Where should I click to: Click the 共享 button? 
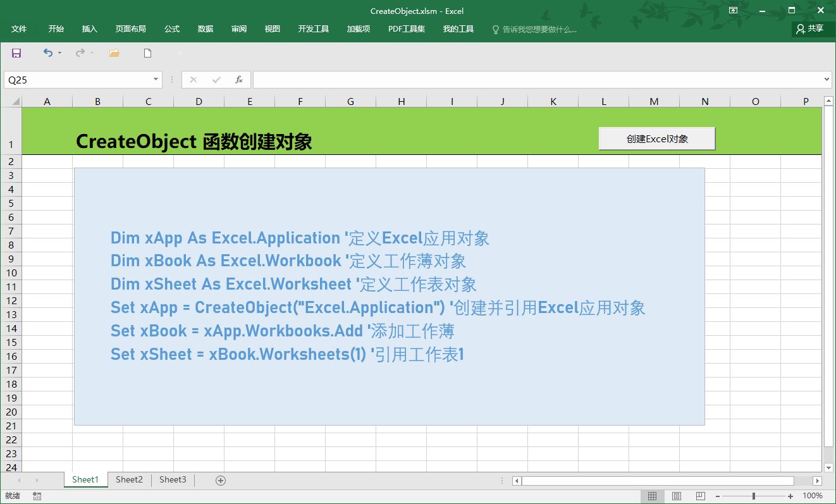pyautogui.click(x=812, y=28)
